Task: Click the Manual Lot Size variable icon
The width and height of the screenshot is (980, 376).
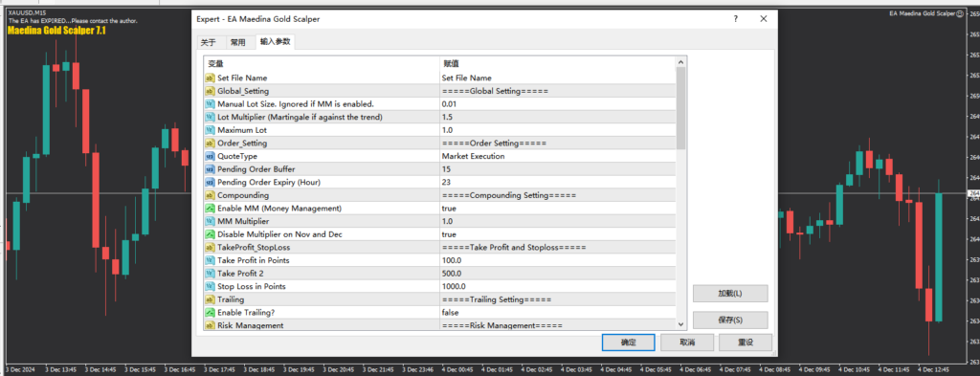Action: 210,104
